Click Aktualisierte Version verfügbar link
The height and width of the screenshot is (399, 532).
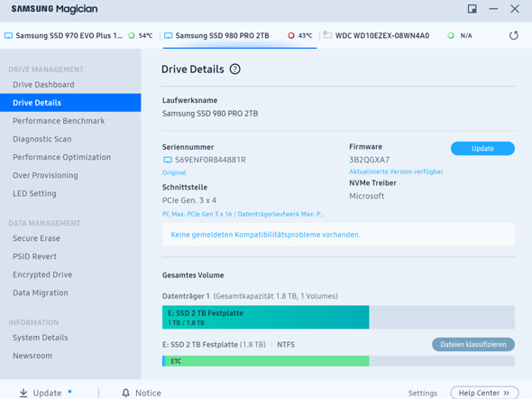coord(396,172)
